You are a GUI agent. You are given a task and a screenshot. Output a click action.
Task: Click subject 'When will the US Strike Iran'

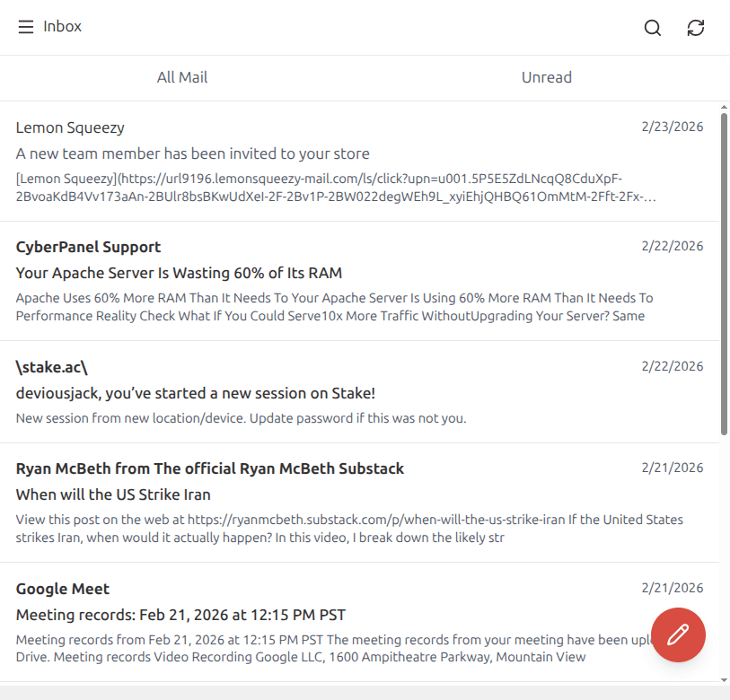(x=113, y=494)
